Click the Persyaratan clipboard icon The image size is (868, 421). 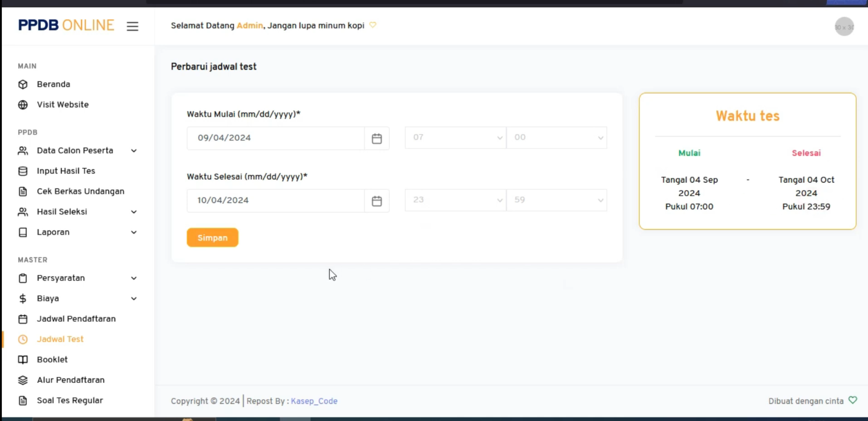coord(23,278)
